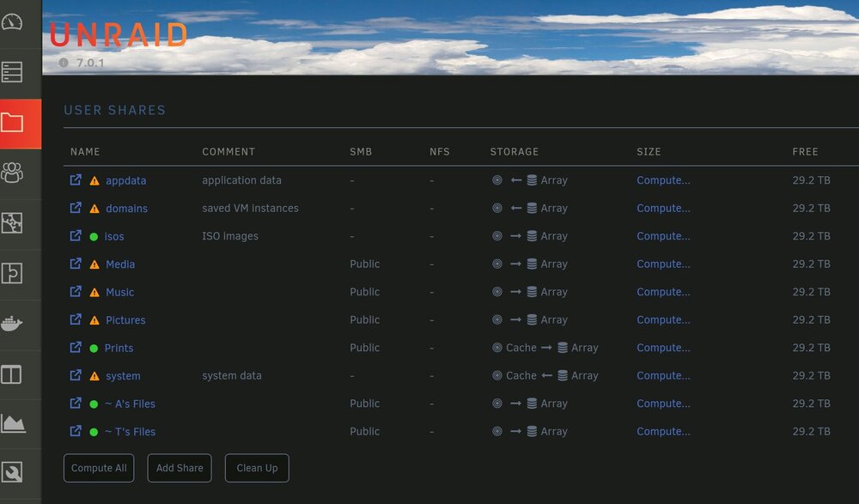Open the Users group icon in sidebar
The image size is (859, 504).
tap(12, 173)
